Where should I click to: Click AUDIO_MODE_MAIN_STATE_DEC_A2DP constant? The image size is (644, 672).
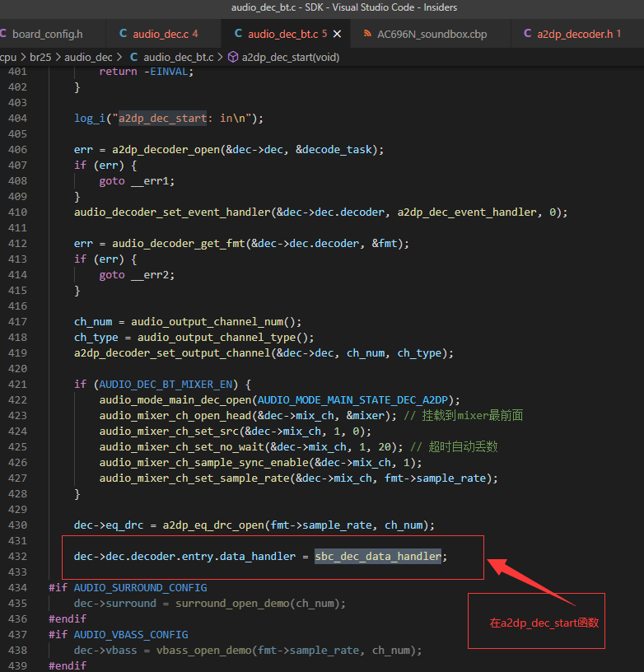pyautogui.click(x=352, y=400)
